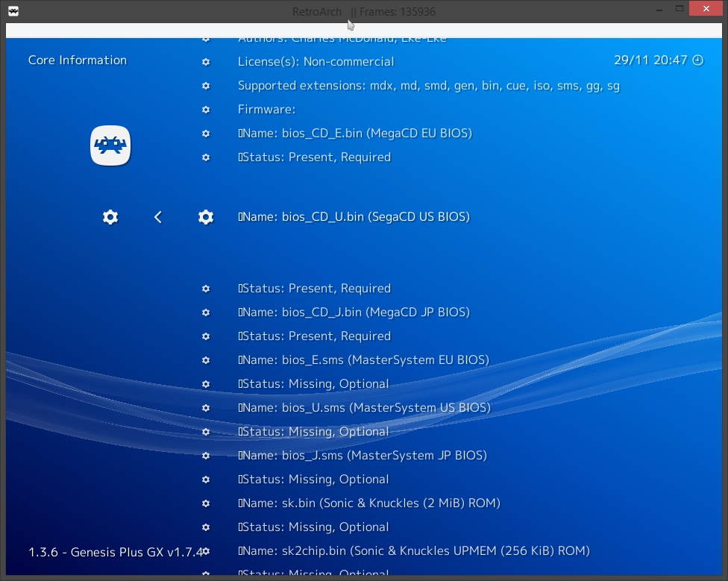Select bios_CD_J.bin (MegaCD JP BIOS) entry
The width and height of the screenshot is (728, 581).
pos(354,313)
